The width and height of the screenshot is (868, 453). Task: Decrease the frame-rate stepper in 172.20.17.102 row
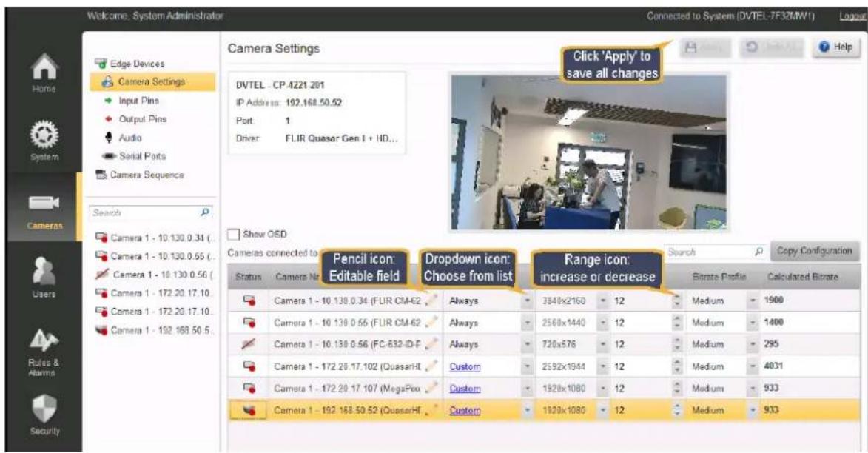[678, 370]
